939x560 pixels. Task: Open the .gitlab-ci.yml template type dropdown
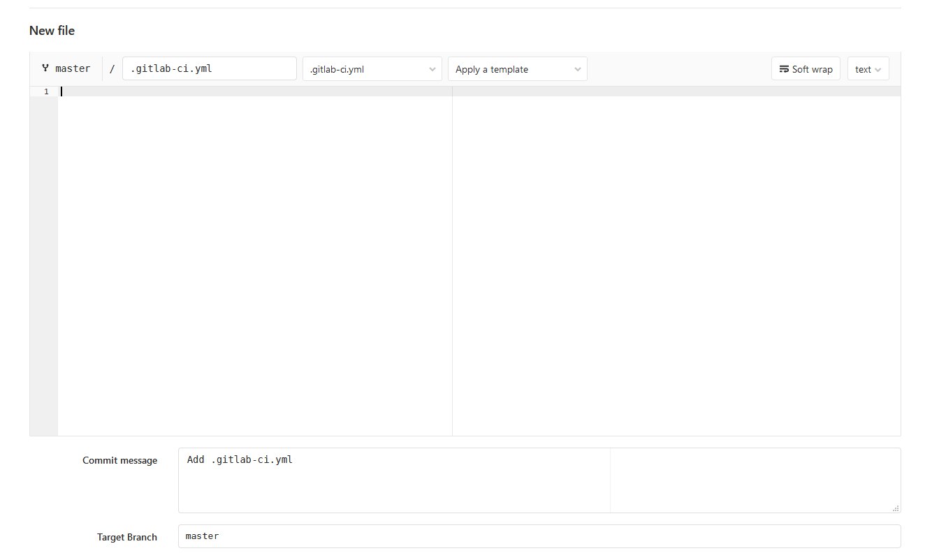click(372, 69)
